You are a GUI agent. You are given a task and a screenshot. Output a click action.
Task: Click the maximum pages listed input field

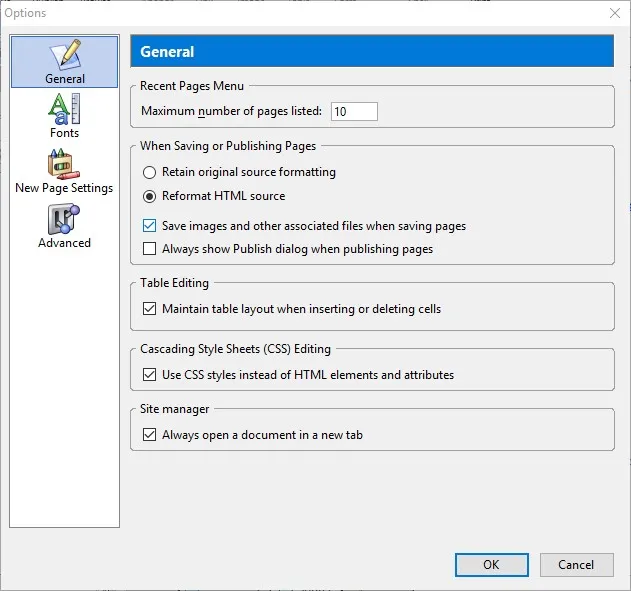354,111
